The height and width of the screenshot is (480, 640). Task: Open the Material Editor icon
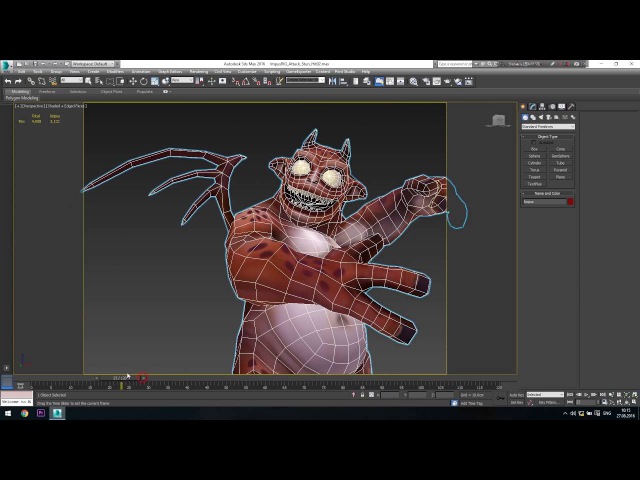click(413, 82)
